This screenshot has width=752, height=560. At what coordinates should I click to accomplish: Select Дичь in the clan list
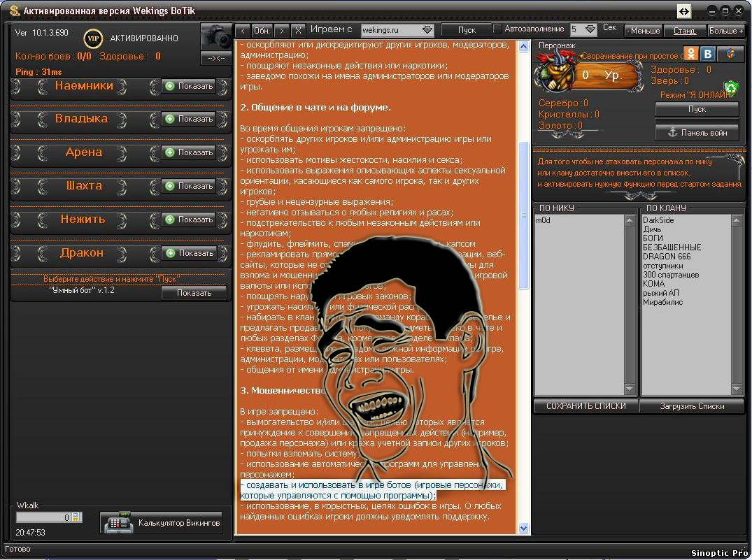click(x=652, y=229)
